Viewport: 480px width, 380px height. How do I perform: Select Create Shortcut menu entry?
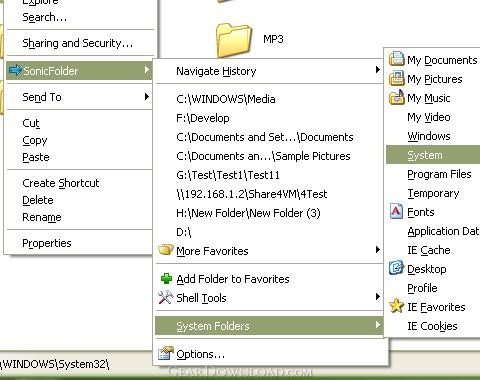[61, 183]
